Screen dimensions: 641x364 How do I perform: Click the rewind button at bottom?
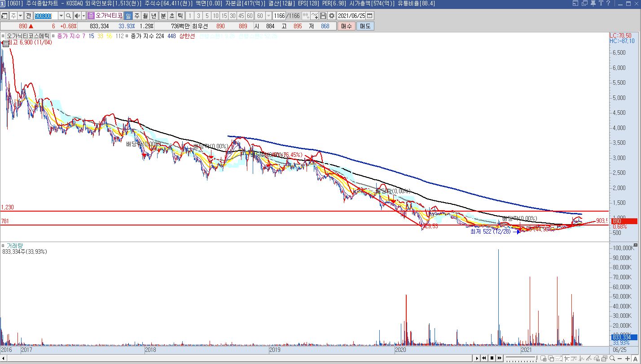point(484,358)
